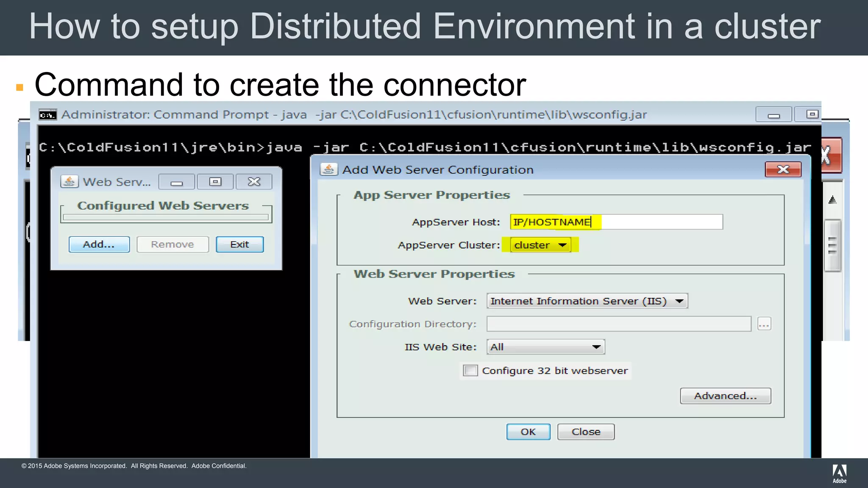
Task: Open the Web Server type dropdown
Action: click(587, 301)
